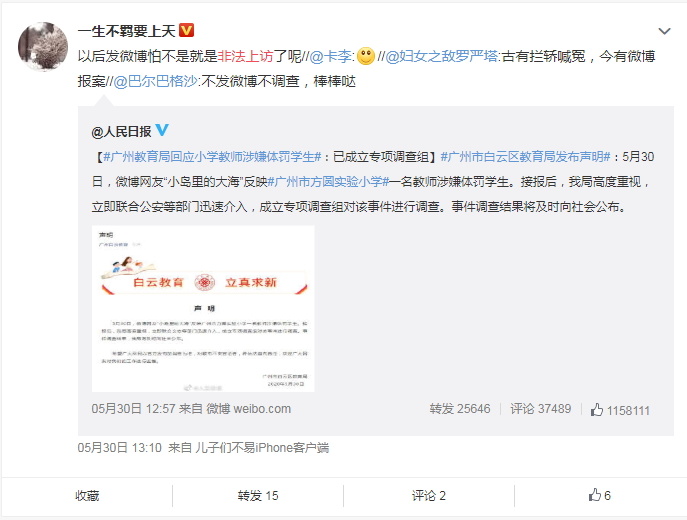
Task: Open username 一生不羁要上天 profile
Action: 126,31
